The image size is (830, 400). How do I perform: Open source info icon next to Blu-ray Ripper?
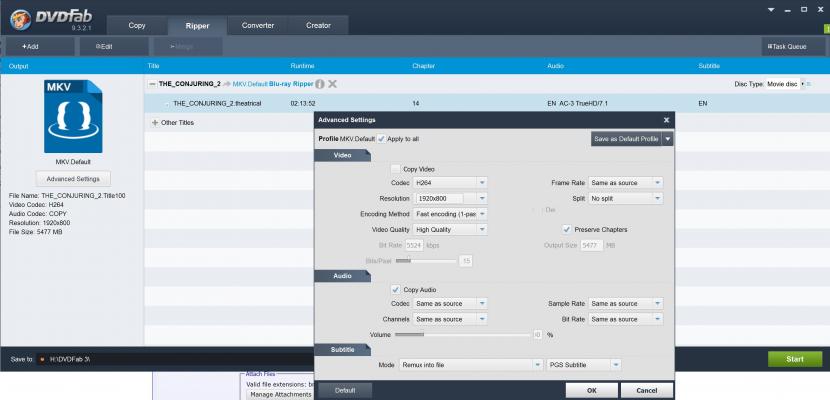pyautogui.click(x=320, y=84)
